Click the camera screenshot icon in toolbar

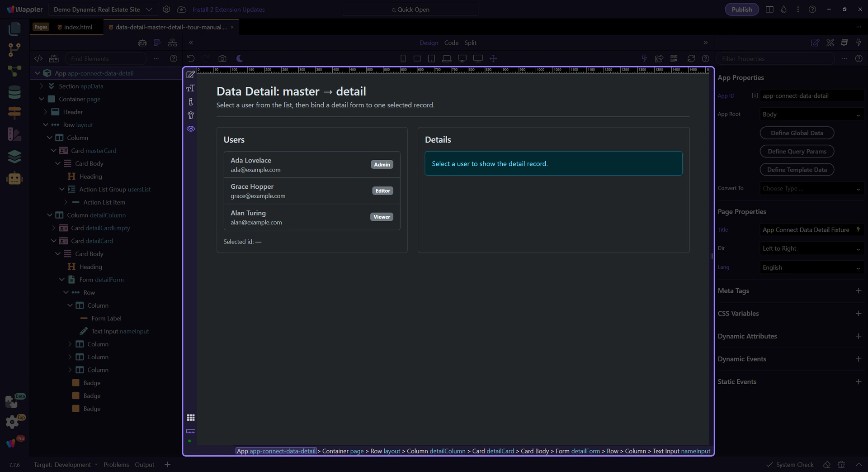(x=222, y=58)
